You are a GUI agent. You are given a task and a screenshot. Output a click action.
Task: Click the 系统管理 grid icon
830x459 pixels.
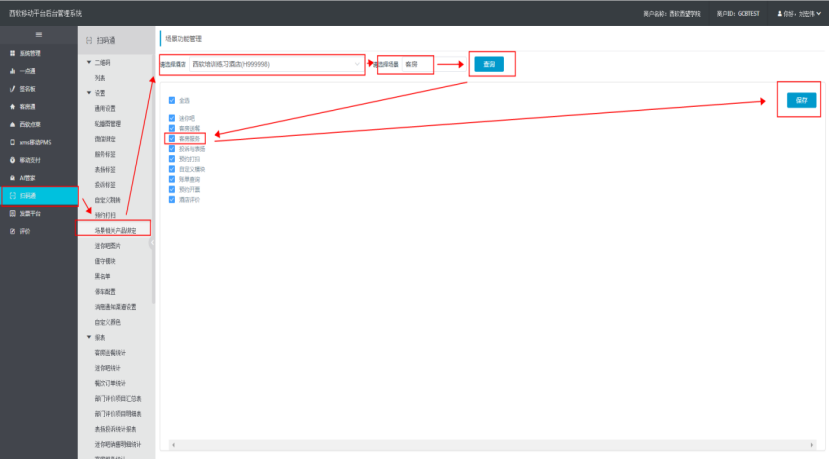[x=12, y=53]
